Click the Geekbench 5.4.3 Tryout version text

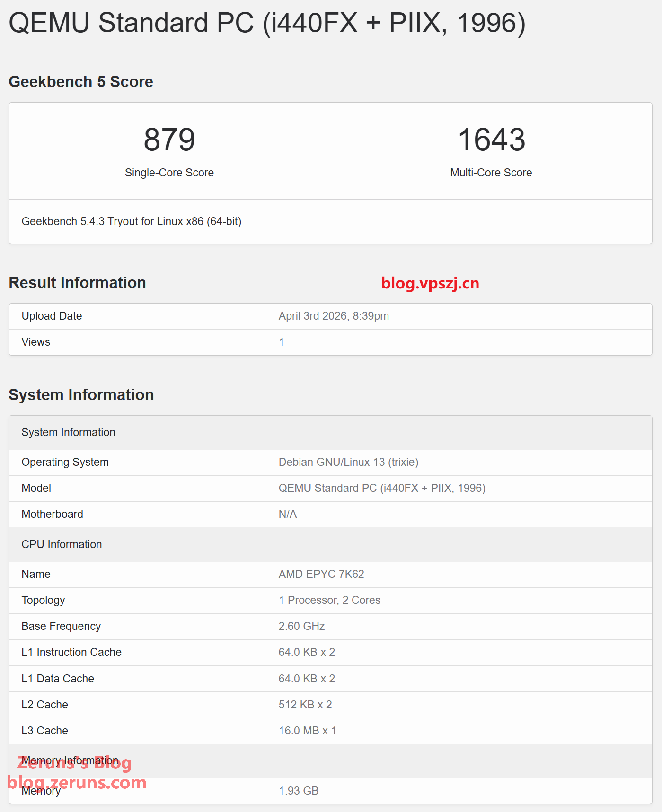tap(132, 221)
